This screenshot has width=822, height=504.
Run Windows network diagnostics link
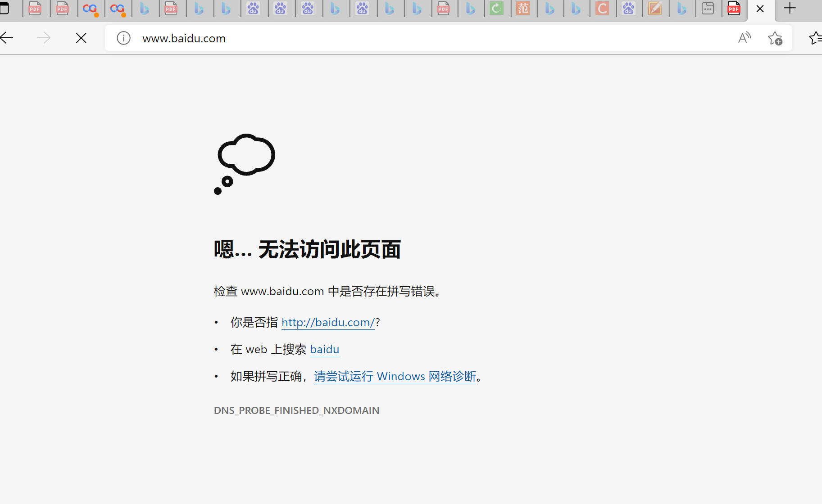tap(395, 376)
